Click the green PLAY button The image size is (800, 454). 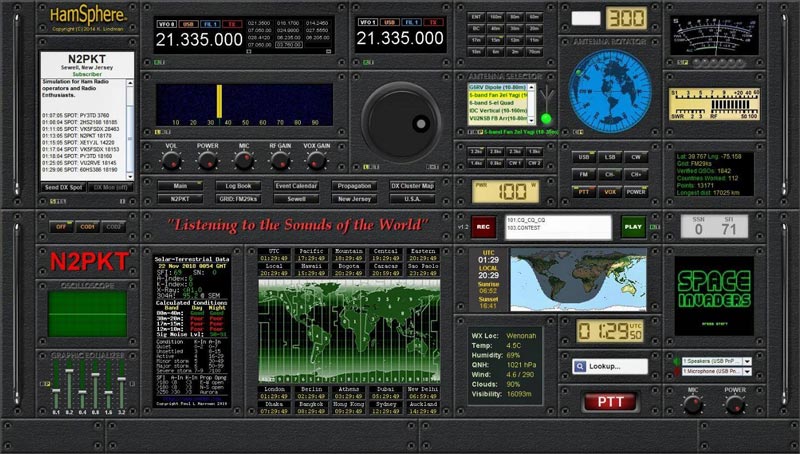pyautogui.click(x=633, y=227)
